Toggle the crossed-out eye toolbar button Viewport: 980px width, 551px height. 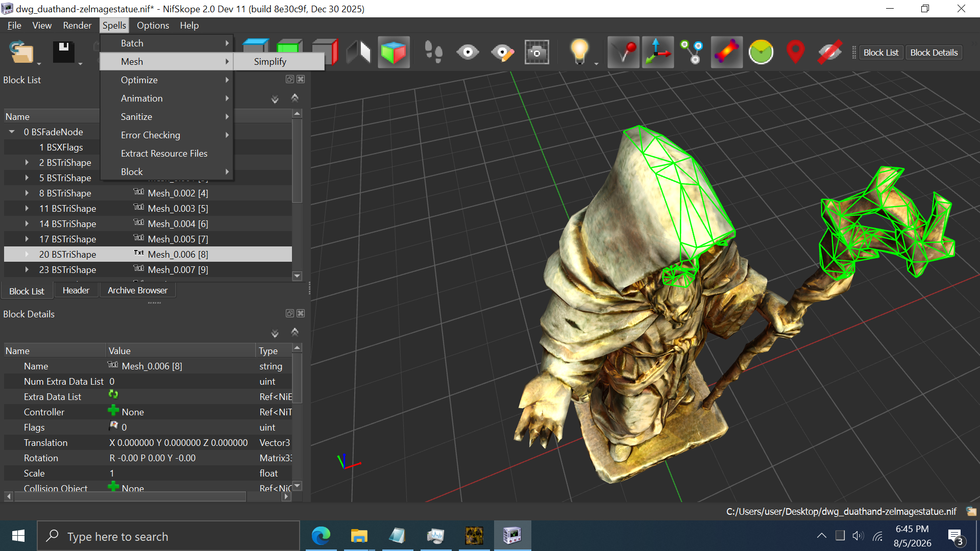[x=829, y=52]
